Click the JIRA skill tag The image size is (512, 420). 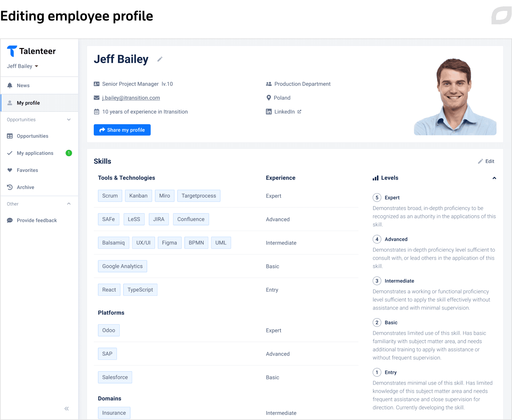pos(159,219)
